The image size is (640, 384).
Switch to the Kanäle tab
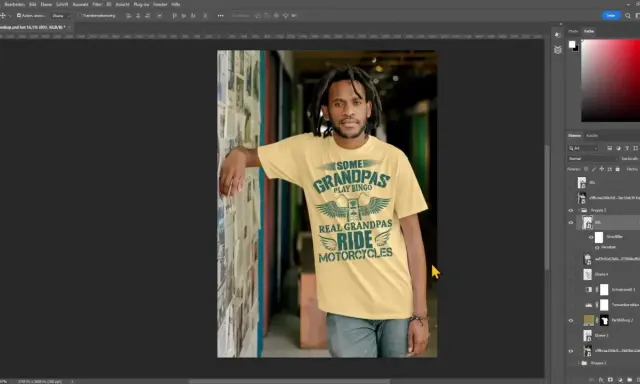pyautogui.click(x=592, y=135)
